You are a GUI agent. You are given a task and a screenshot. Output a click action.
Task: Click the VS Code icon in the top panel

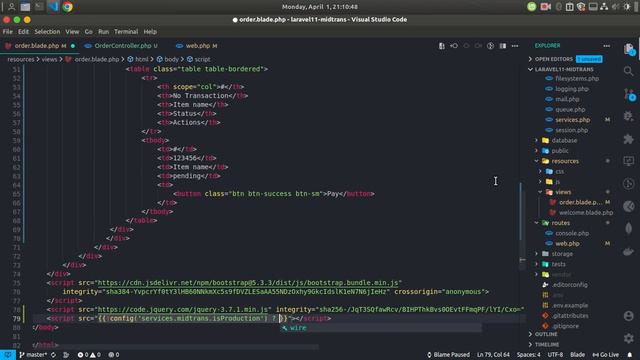point(53,7)
